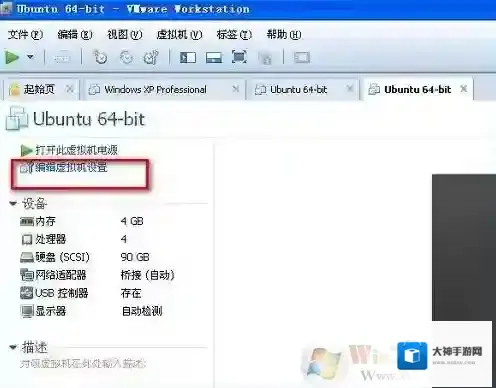Revert to snapshot toolbar icon
496x388 pixels.
click(x=126, y=57)
